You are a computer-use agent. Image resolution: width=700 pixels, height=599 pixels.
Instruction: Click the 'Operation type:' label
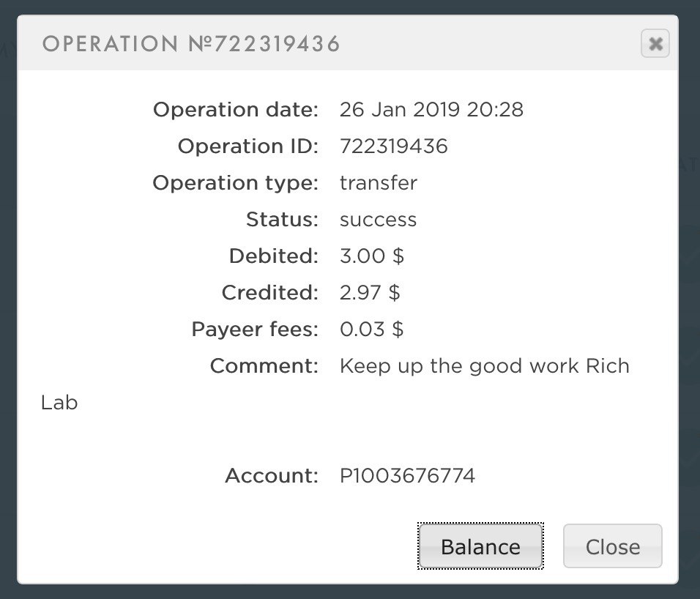235,183
